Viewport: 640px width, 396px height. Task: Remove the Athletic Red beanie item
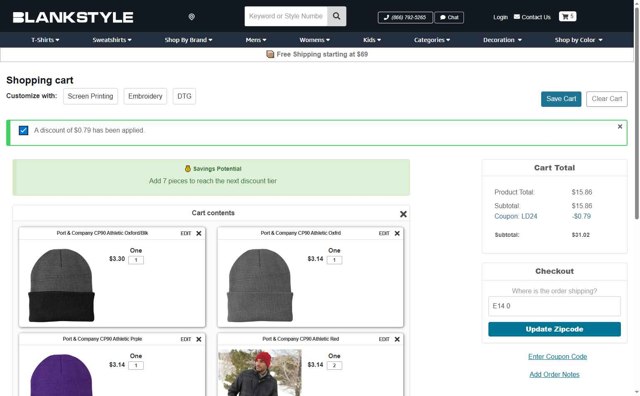397,339
